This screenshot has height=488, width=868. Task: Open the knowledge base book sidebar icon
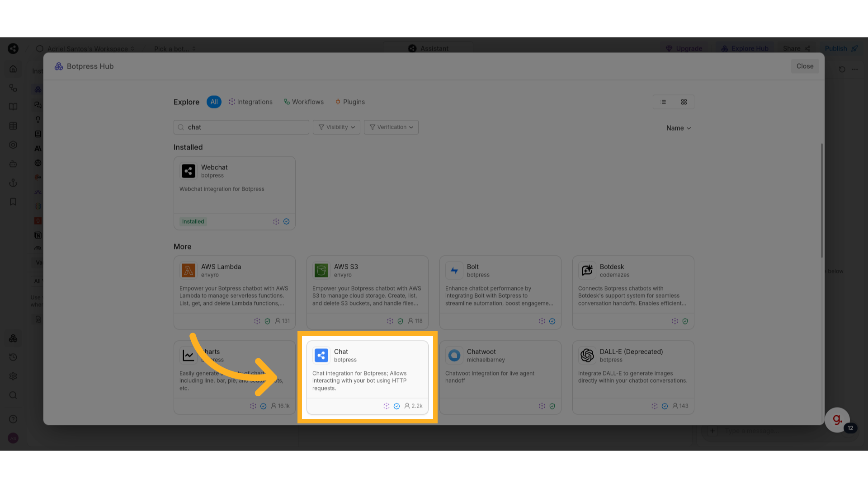(13, 107)
